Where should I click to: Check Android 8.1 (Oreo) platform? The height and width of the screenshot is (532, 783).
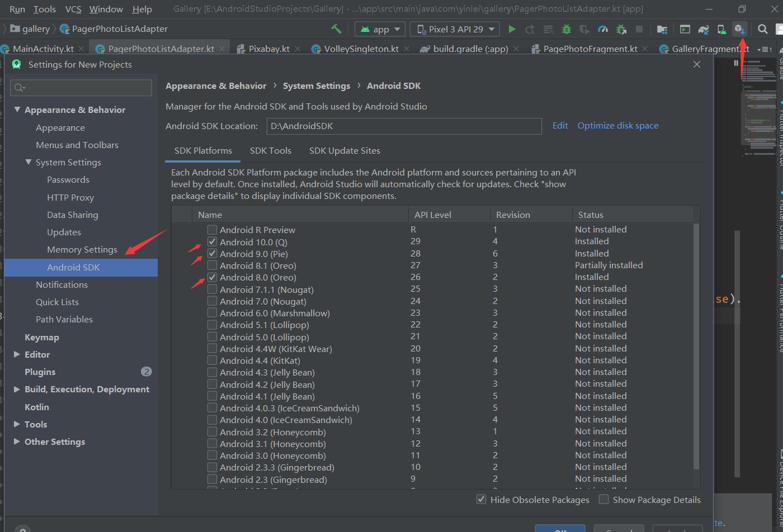[212, 265]
